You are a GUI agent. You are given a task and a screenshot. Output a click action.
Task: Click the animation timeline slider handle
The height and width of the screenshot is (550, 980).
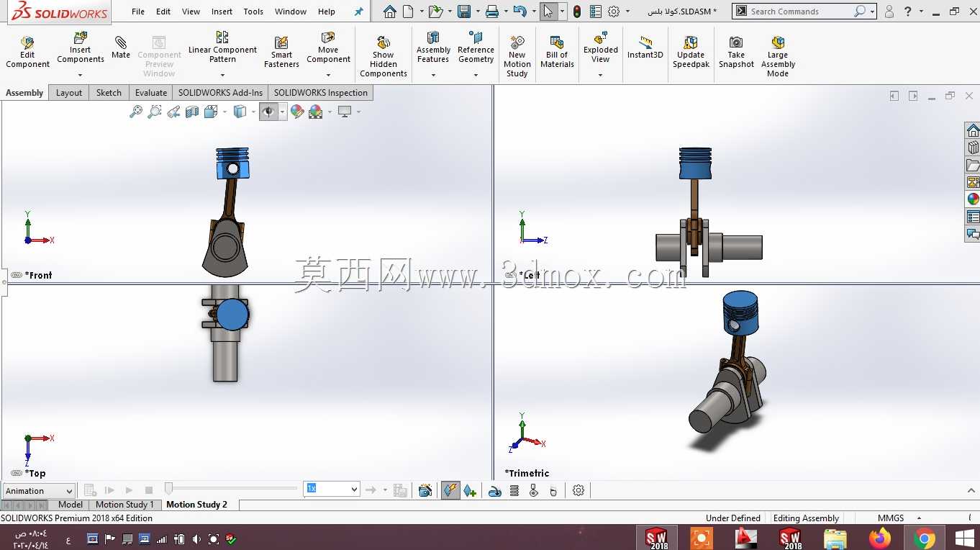(168, 488)
